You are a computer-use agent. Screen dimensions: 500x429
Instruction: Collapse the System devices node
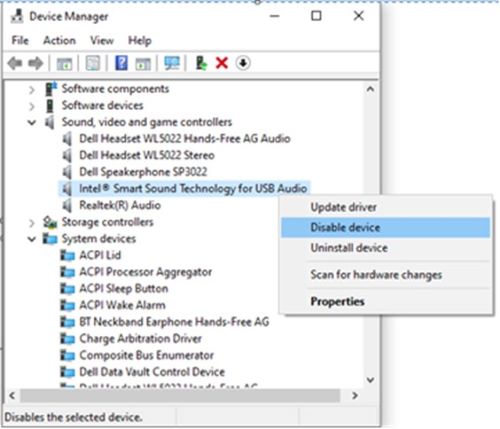pyautogui.click(x=32, y=239)
